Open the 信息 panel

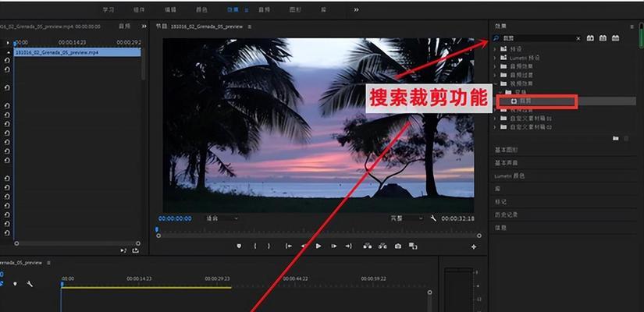point(500,228)
